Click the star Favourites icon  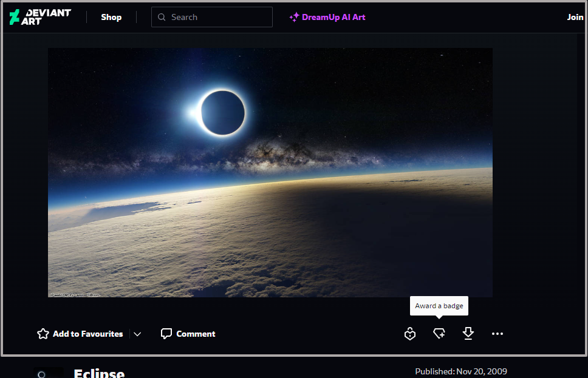[x=43, y=334]
